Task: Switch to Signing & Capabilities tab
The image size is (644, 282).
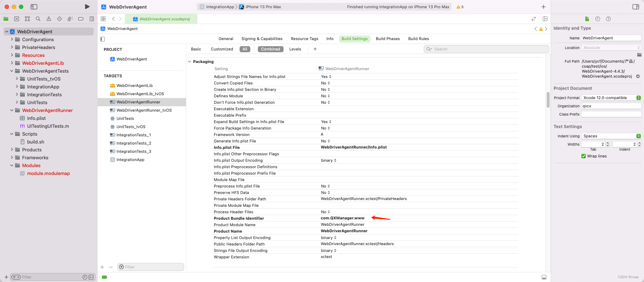Action: pyautogui.click(x=262, y=39)
